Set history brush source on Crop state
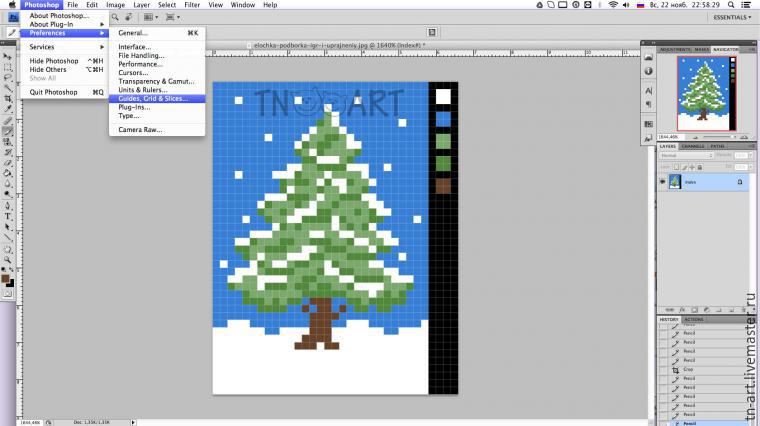The image size is (760, 426). 663,369
